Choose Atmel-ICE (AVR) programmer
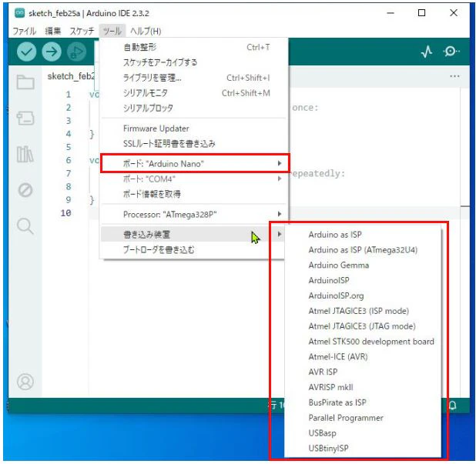The height and width of the screenshot is (464, 476). coord(363,356)
